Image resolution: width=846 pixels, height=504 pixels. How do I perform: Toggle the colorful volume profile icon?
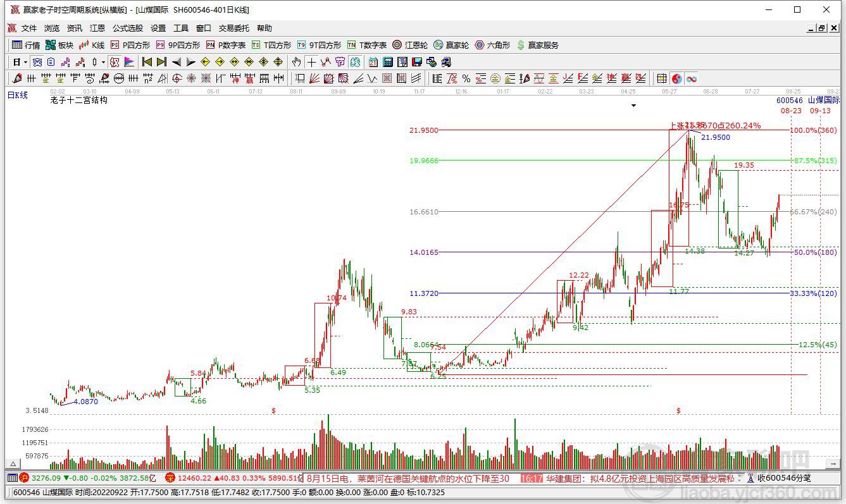point(128,62)
